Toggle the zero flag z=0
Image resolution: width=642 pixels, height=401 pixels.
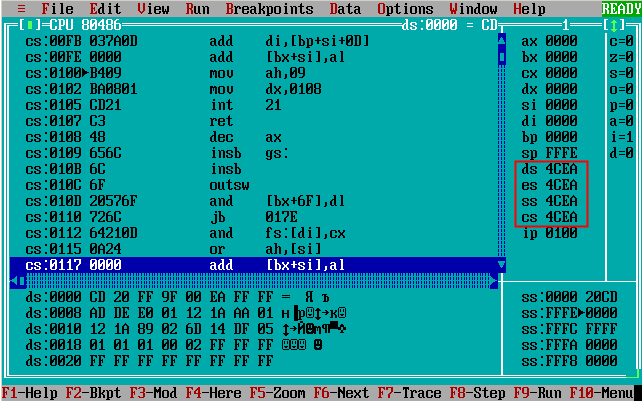point(620,57)
